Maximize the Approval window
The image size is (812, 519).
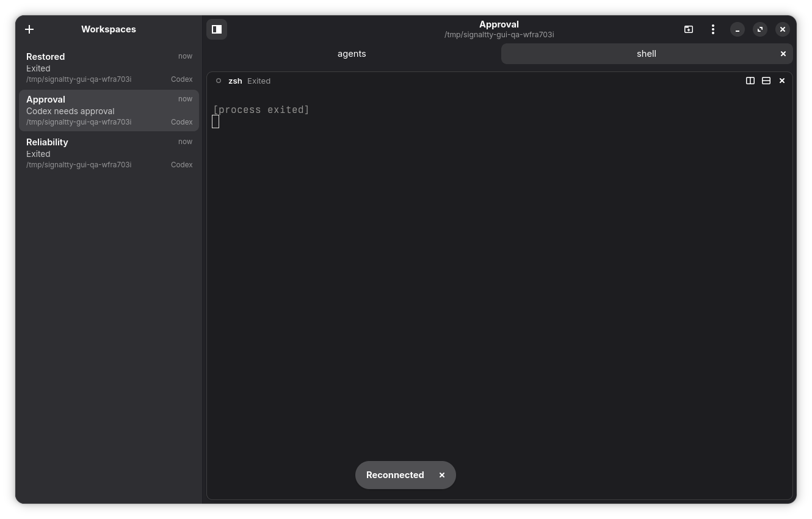pos(760,29)
